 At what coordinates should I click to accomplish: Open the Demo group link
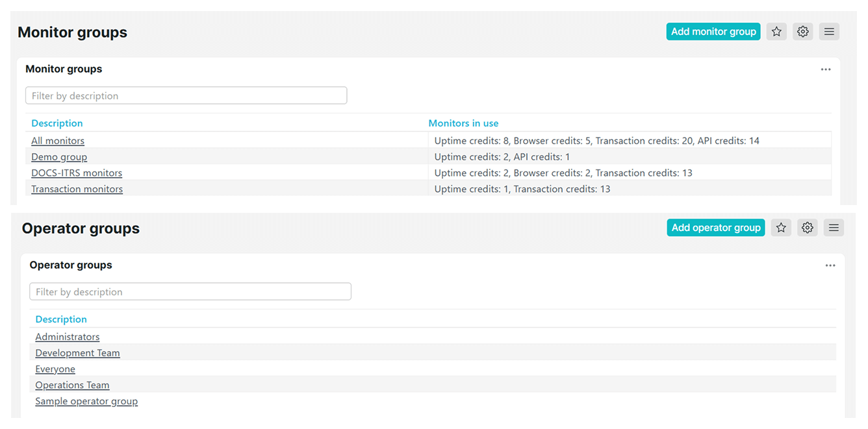point(59,156)
